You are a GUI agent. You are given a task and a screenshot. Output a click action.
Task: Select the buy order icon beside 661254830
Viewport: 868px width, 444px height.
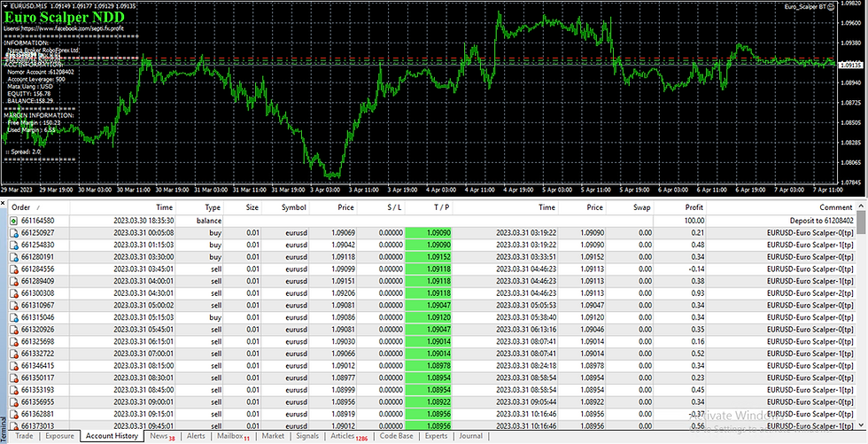click(x=14, y=245)
